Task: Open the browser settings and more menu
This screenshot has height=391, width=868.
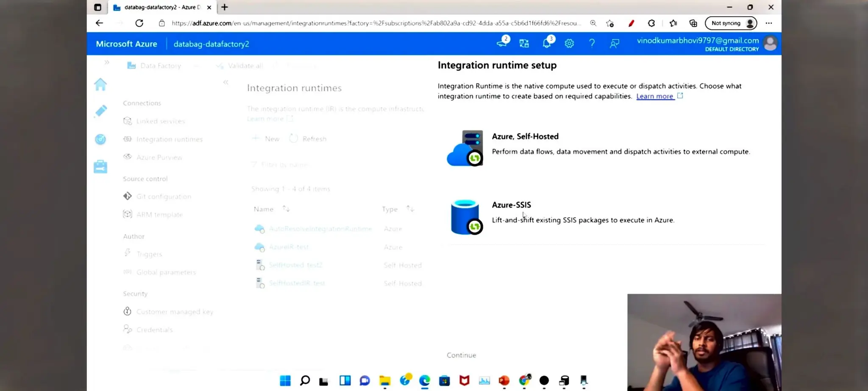Action: pyautogui.click(x=769, y=23)
